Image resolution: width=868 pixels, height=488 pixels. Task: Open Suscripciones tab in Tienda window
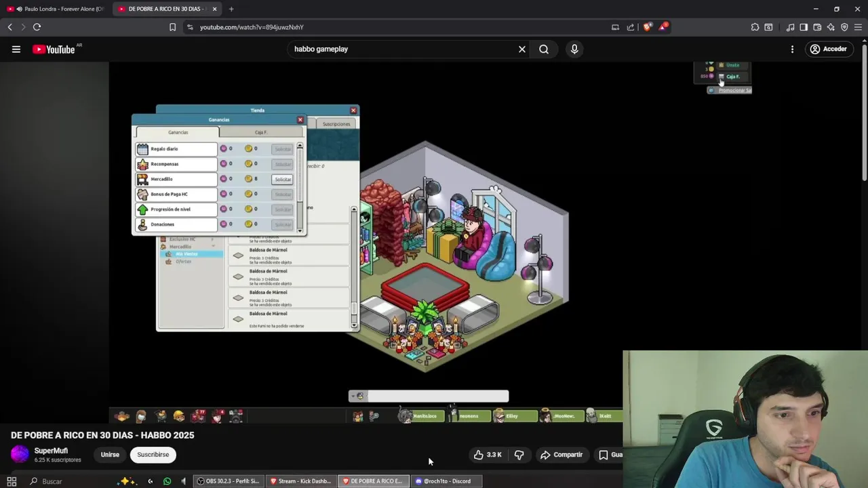336,124
